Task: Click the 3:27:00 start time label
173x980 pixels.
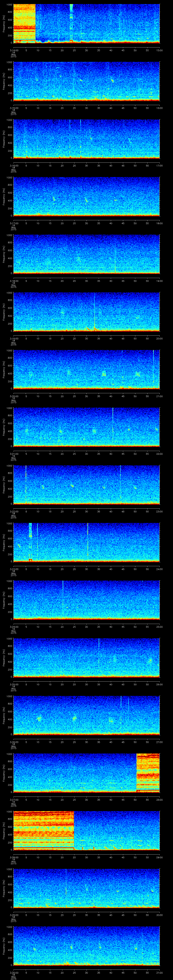Action: tap(14, 800)
